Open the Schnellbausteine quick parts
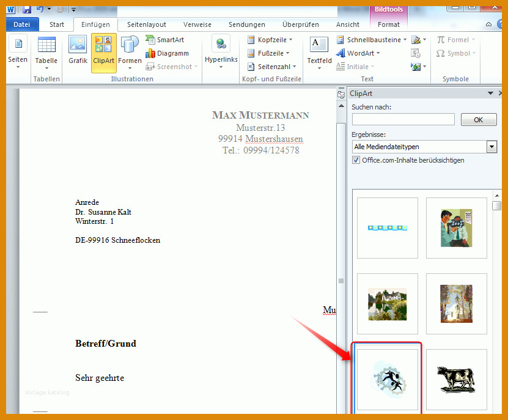508x420 pixels. 372,40
